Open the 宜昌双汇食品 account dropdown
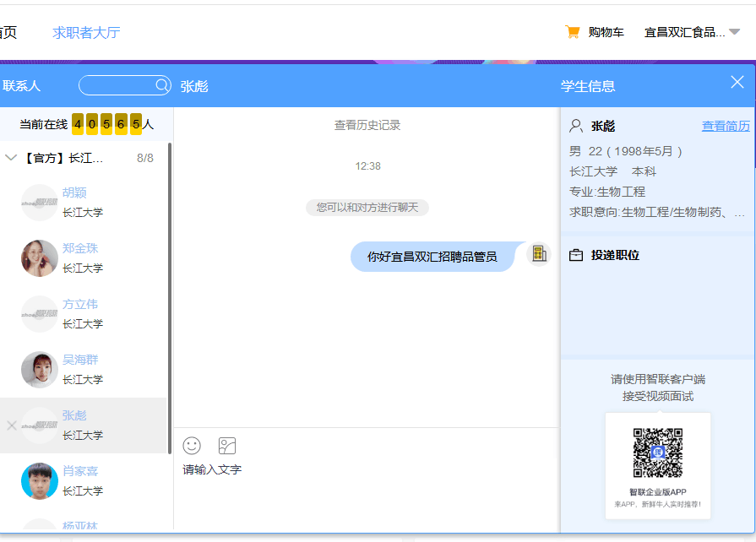The width and height of the screenshot is (756, 542). [x=734, y=32]
